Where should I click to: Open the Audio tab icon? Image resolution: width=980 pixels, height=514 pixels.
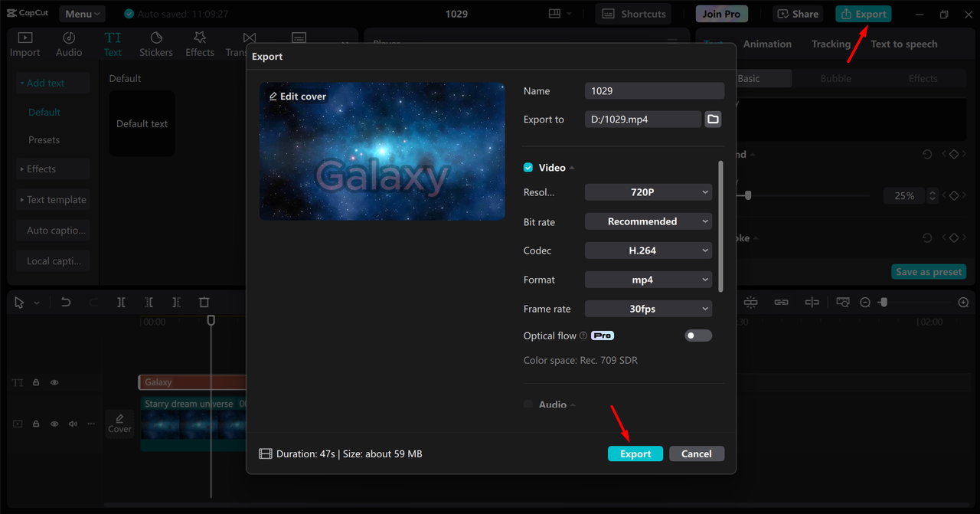tap(69, 44)
